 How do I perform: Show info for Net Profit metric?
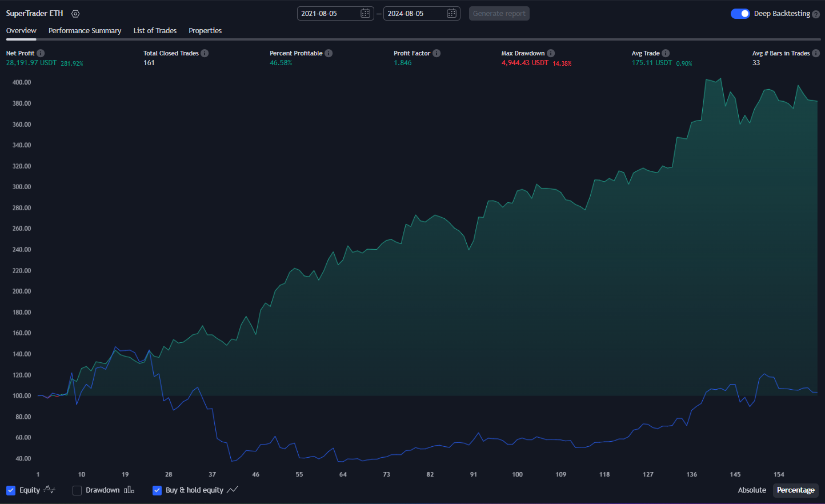tap(41, 53)
